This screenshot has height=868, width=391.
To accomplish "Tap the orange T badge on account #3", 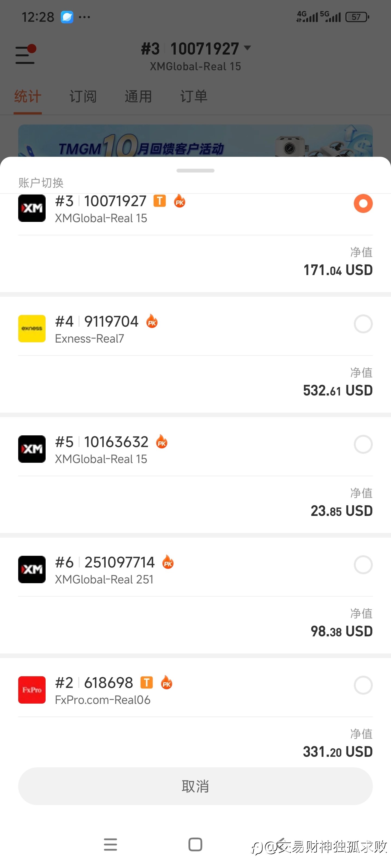I will point(160,201).
